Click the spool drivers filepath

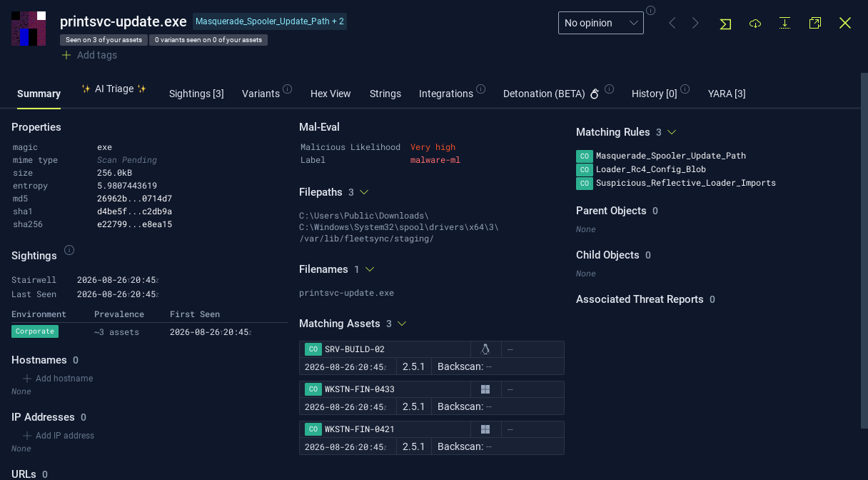pos(399,227)
